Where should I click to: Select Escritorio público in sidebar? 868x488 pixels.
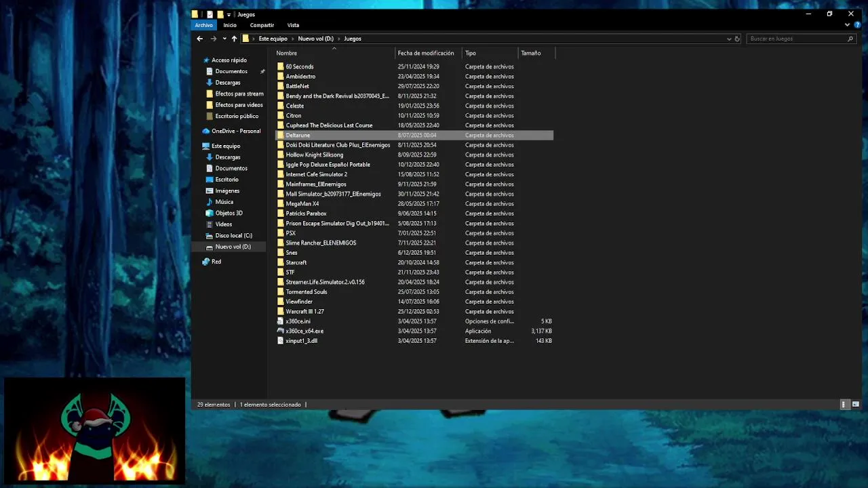tap(236, 116)
